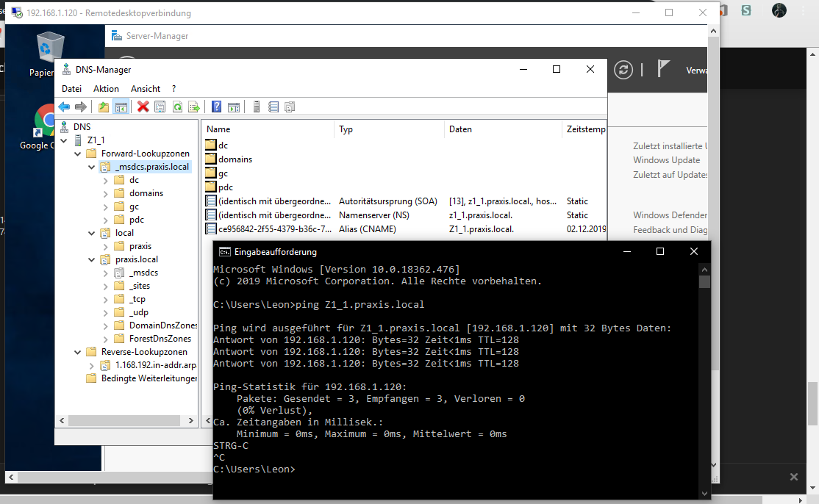Screen dimensions: 819x504
Task: Click command prompt scrollbar down arrow
Action: click(x=704, y=493)
